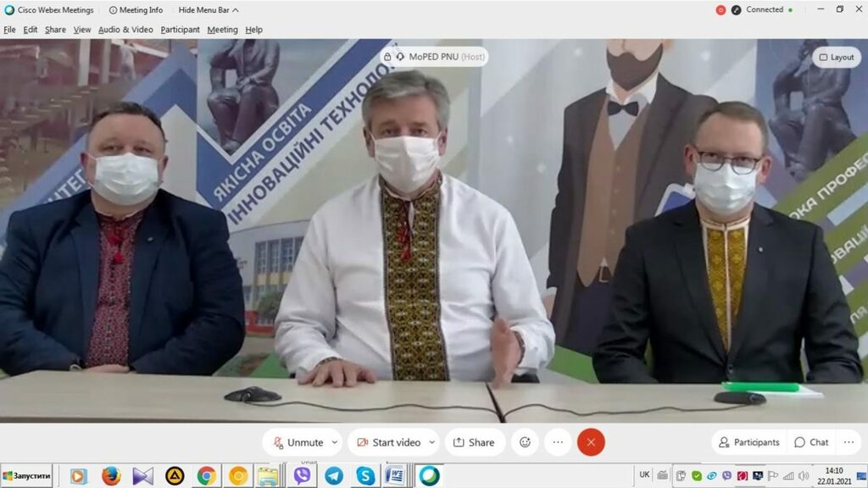Image resolution: width=868 pixels, height=488 pixels.
Task: Open panel options ellipsis beside Chat
Action: (848, 442)
